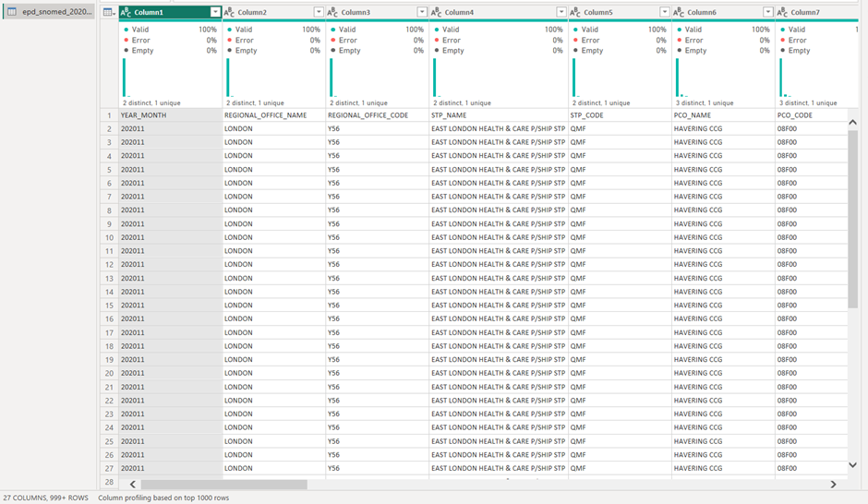Click the vertical scrollbar up arrow
868x504 pixels.
pos(852,122)
